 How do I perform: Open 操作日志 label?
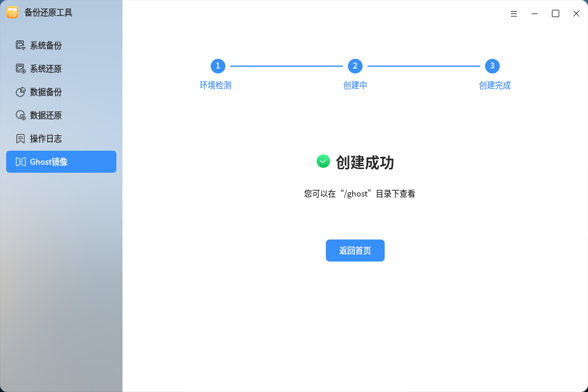click(x=46, y=138)
